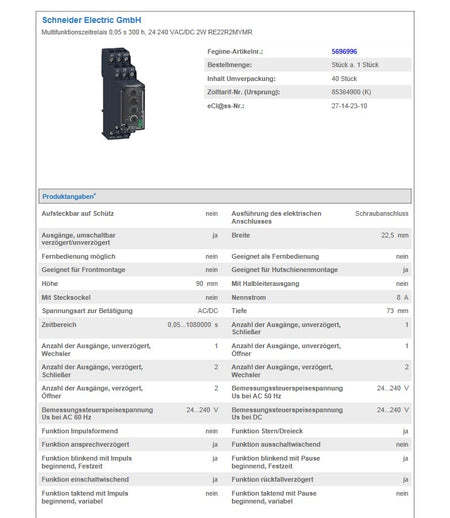
Task: Select eClass number 27-14-23-10
Action: (349, 106)
